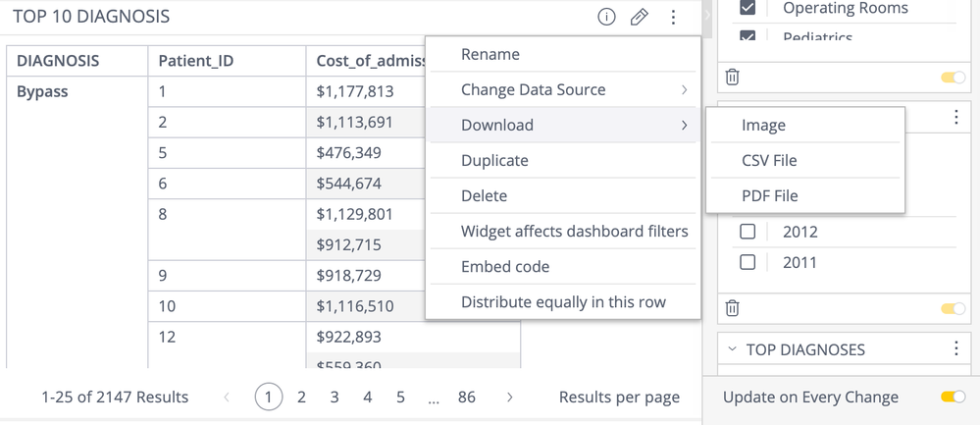Click the widget info icon

click(x=606, y=17)
